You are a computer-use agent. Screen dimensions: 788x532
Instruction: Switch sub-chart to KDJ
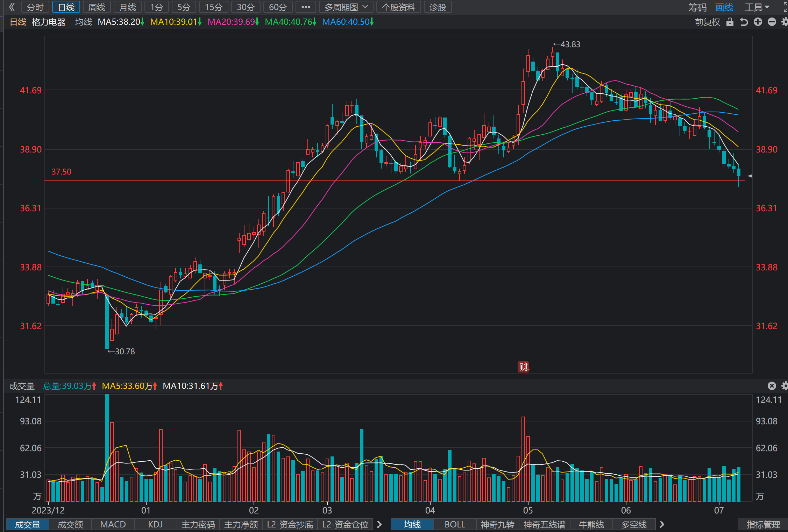[156, 524]
